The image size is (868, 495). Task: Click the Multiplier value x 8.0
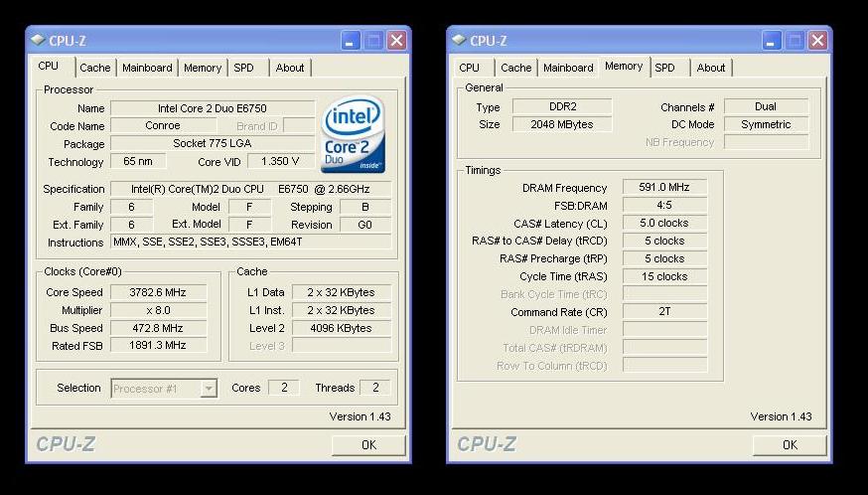tap(158, 310)
